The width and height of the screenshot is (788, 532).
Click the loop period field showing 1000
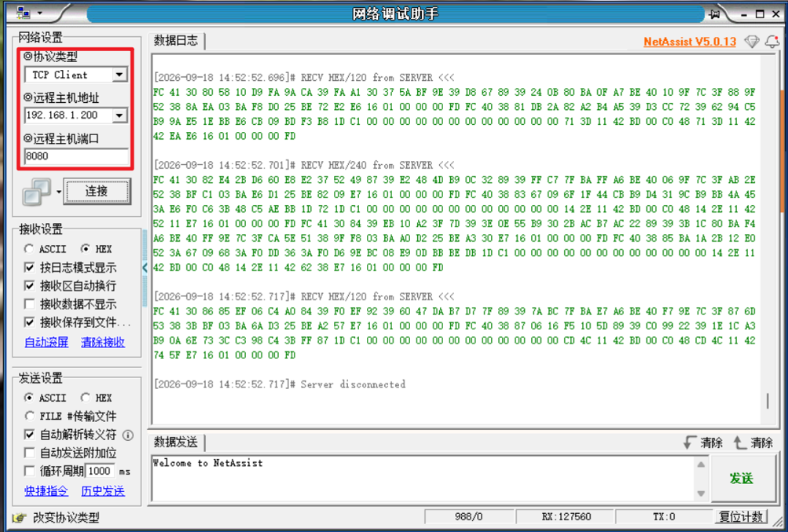[100, 471]
